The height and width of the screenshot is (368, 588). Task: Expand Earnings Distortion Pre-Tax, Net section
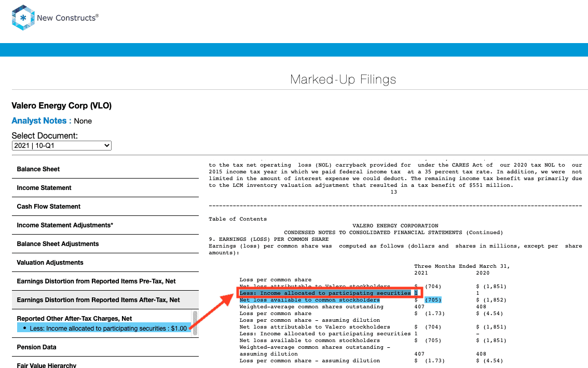[105, 281]
